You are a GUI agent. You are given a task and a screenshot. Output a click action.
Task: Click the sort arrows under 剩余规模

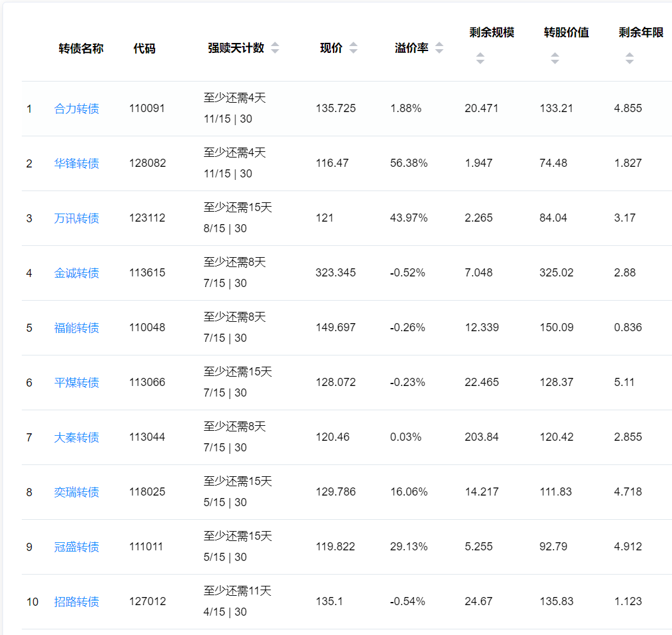[x=480, y=59]
